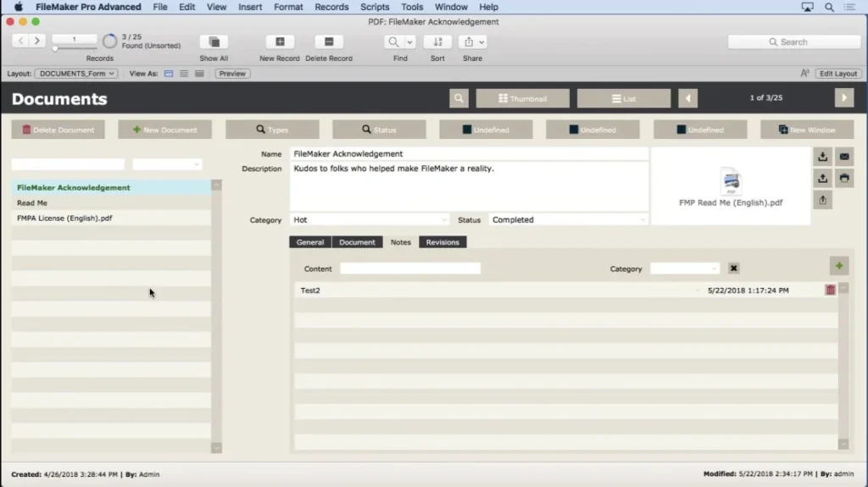
Task: Open the FMP Read Me PDF thumbnail
Action: [x=731, y=186]
